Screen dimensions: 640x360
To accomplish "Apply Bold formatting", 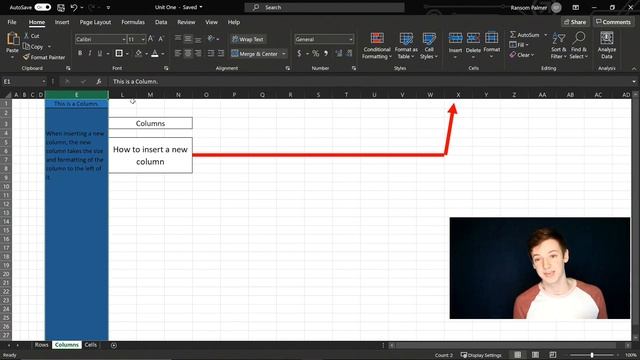I will [x=80, y=53].
